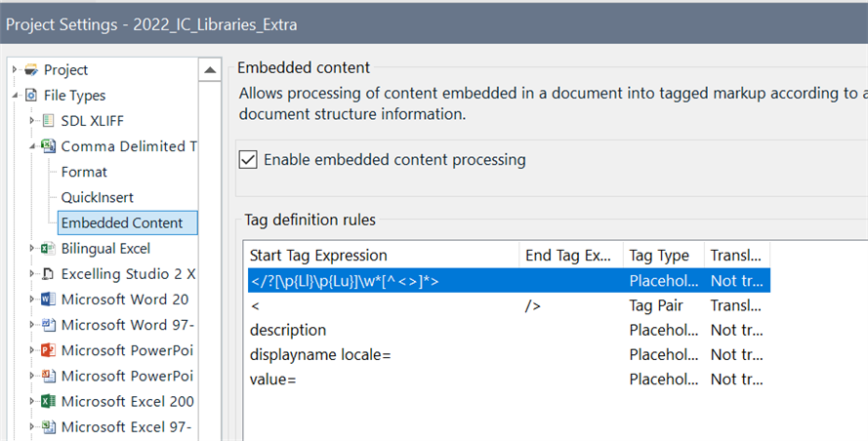Viewport: 868px width, 441px height.
Task: Click the first Microsoft PowerPoint icon
Action: point(49,350)
